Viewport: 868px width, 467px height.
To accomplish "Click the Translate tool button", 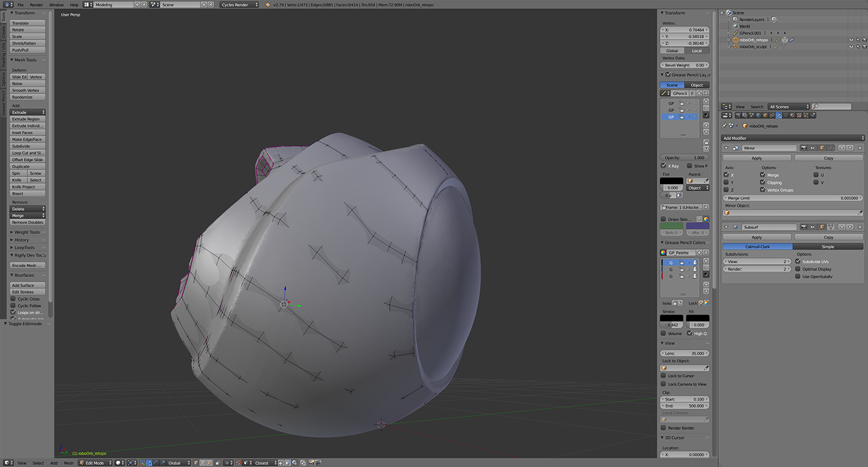I will pyautogui.click(x=28, y=23).
